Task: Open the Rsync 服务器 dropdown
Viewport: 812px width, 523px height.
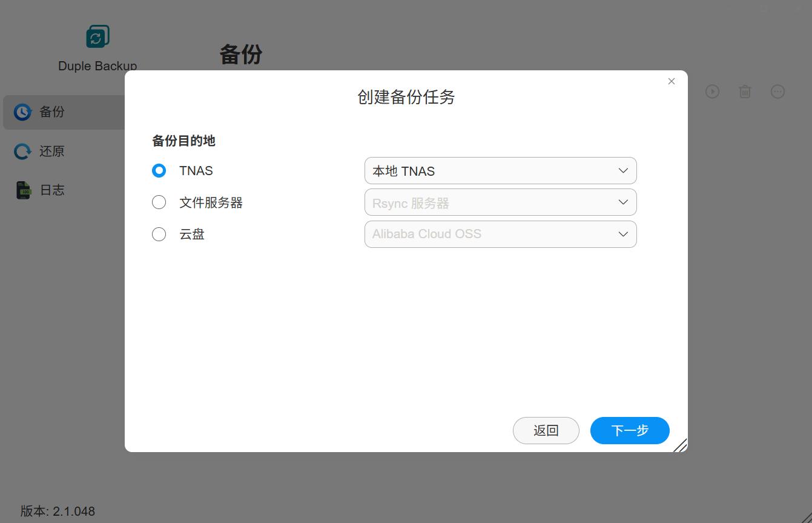Action: [500, 202]
